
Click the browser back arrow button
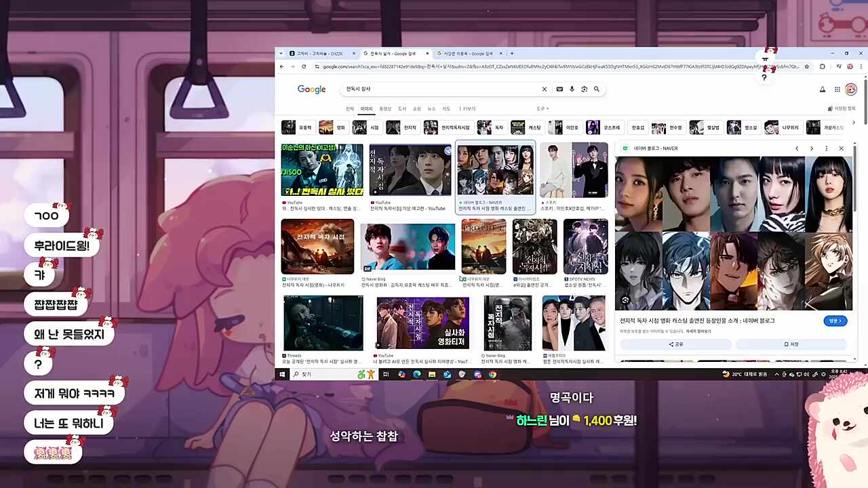pos(282,66)
